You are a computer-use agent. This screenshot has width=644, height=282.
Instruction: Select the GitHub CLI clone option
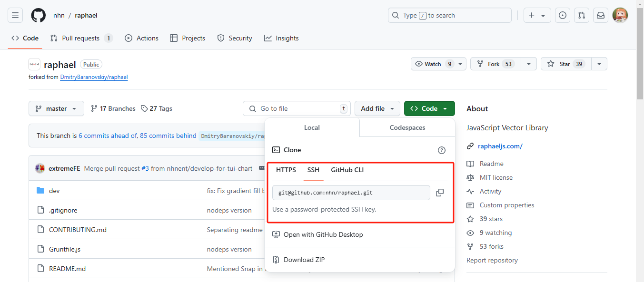coord(347,170)
